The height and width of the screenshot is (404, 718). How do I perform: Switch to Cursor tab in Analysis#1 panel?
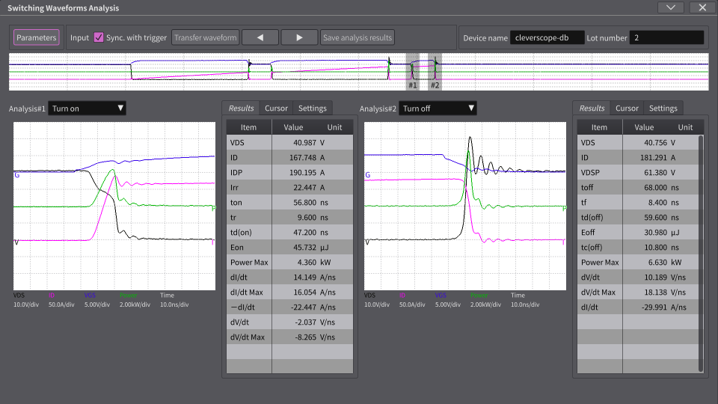point(276,108)
